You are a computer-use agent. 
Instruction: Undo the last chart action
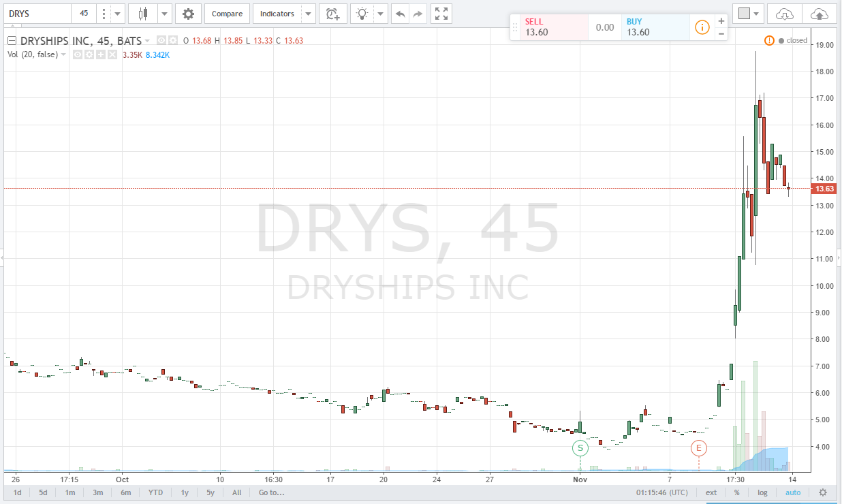400,14
